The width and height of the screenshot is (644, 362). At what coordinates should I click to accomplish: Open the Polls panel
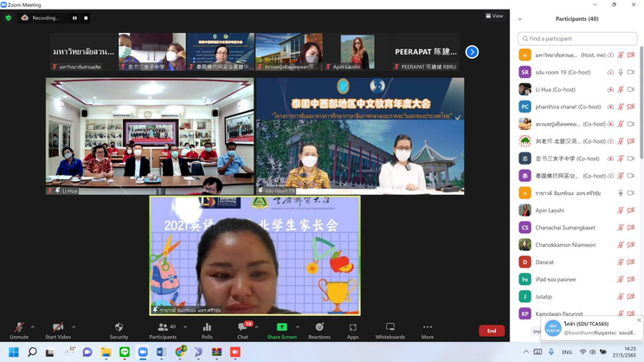pyautogui.click(x=207, y=330)
